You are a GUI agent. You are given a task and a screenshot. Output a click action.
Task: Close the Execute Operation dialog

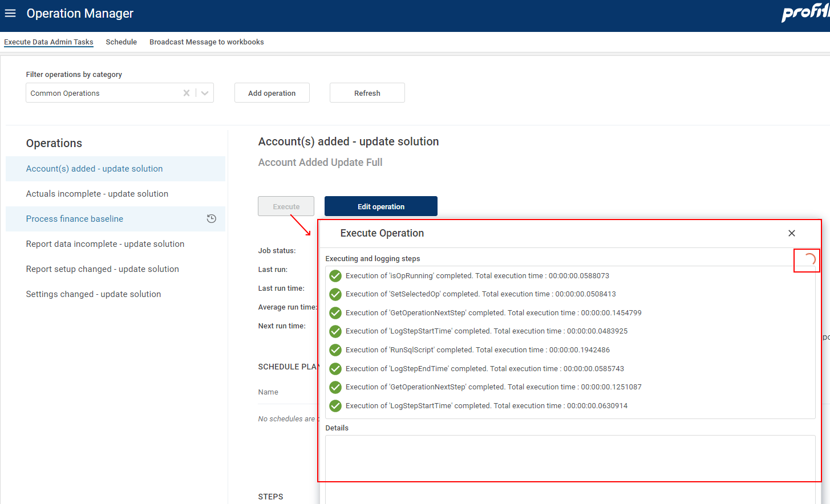791,233
